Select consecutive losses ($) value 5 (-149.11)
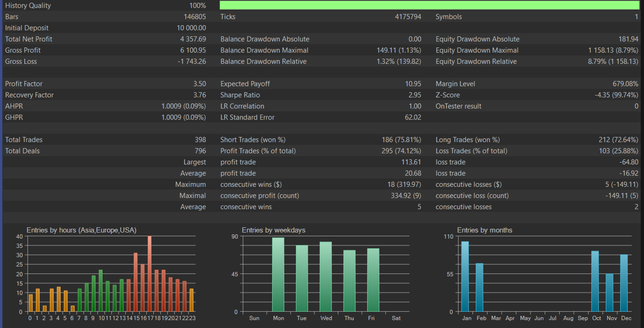644x328 pixels. [622, 184]
